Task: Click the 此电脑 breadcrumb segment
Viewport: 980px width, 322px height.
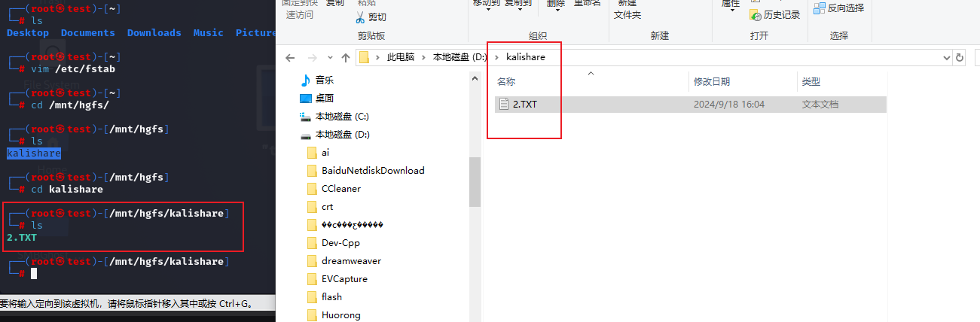Action: pos(401,57)
